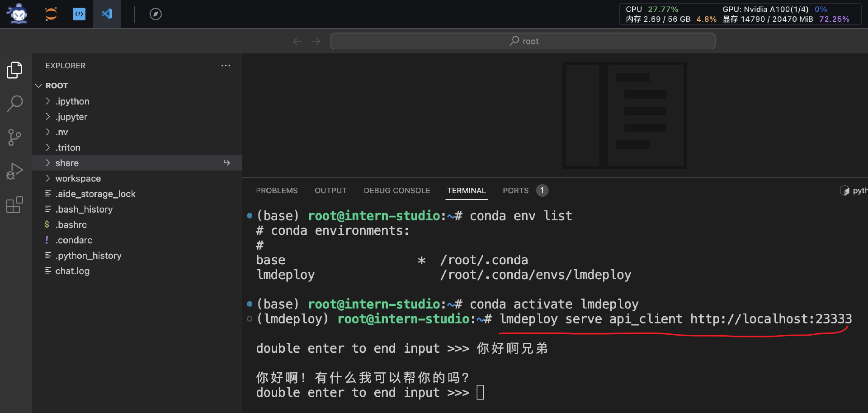Screen dimensions: 868x413
Task: Click the InternStudio mascot icon top left
Action: [16, 14]
